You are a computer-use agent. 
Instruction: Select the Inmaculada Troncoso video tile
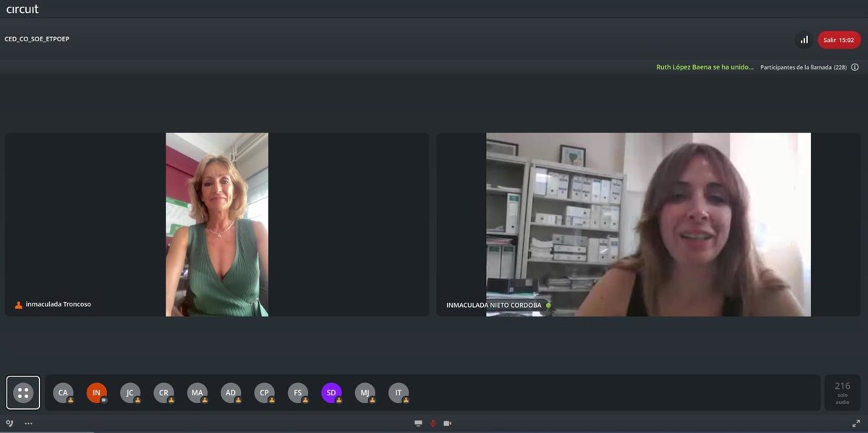217,224
